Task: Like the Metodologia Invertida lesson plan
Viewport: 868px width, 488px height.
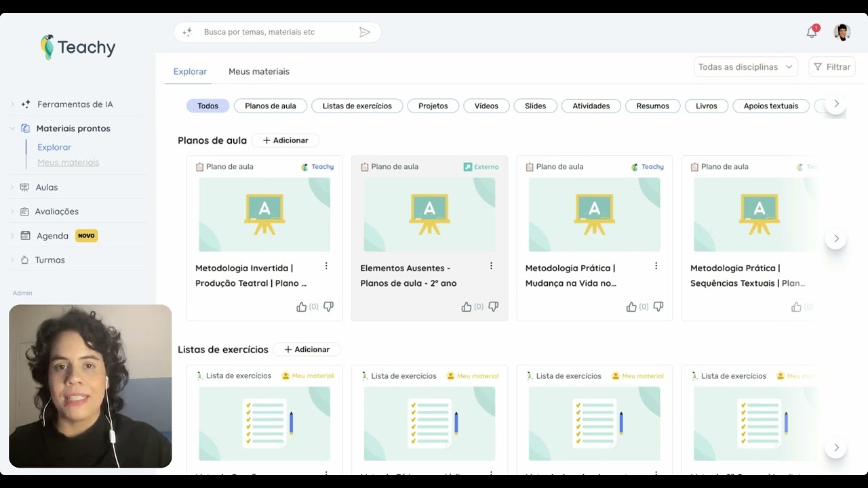Action: (x=302, y=307)
